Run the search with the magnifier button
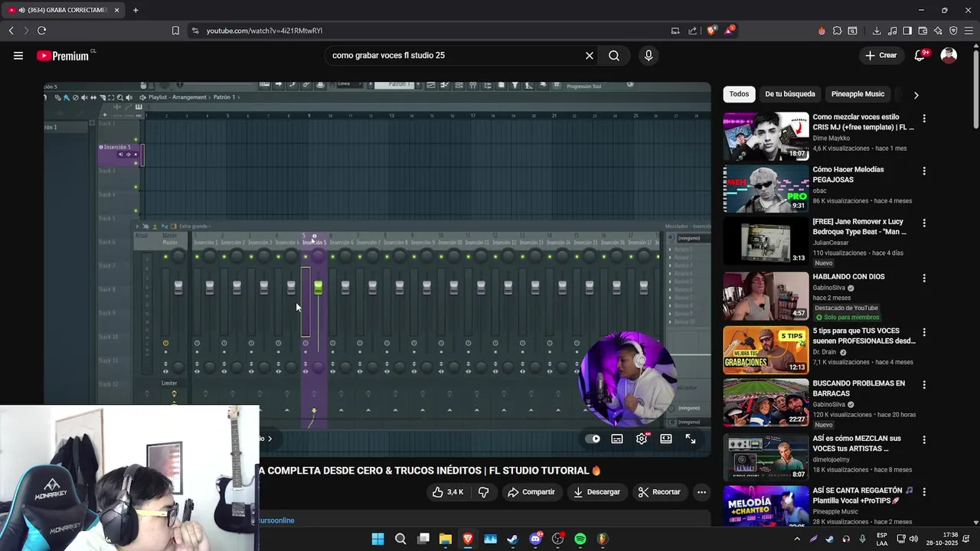980x551 pixels. coord(614,55)
